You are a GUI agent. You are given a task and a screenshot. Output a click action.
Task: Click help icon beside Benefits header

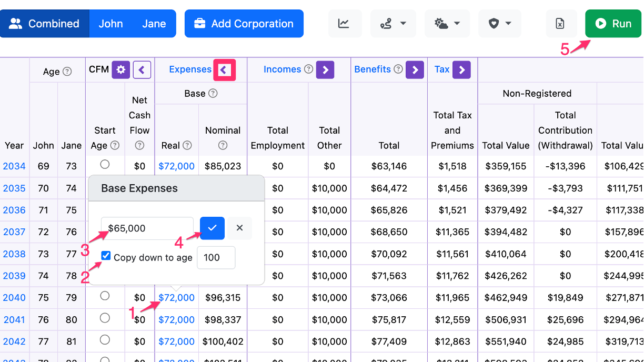[x=398, y=69]
